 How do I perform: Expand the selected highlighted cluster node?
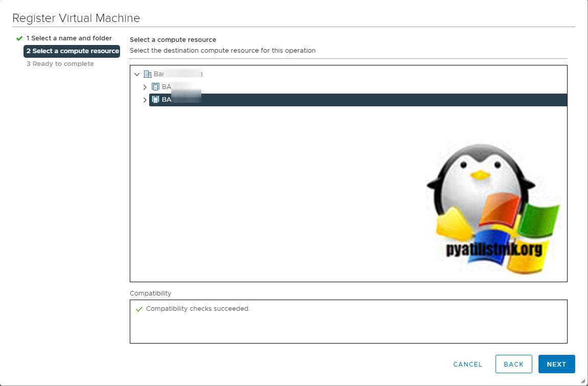(x=145, y=100)
